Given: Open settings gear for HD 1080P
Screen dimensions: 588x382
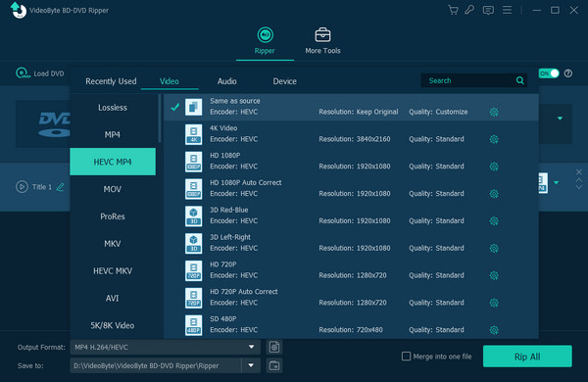Looking at the screenshot, I should (494, 167).
